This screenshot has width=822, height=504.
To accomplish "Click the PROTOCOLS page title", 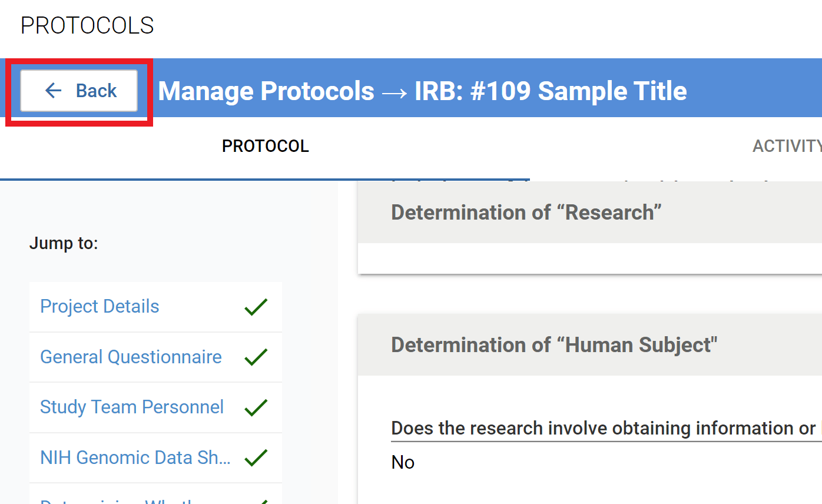I will 87,25.
